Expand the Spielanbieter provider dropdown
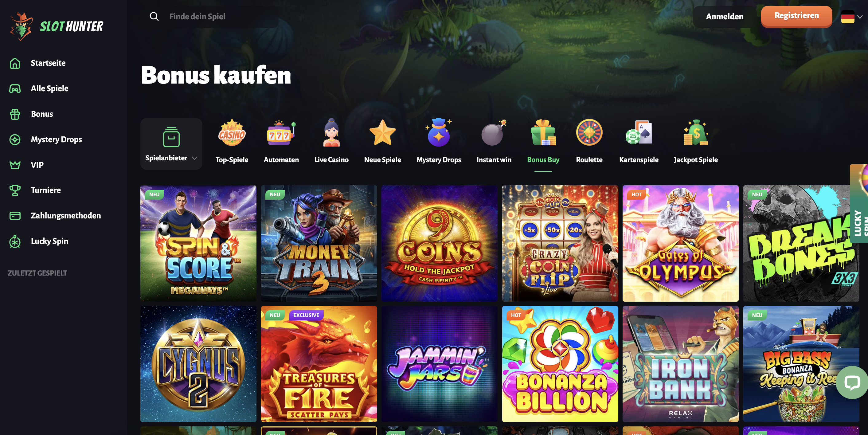868x435 pixels. coord(171,144)
